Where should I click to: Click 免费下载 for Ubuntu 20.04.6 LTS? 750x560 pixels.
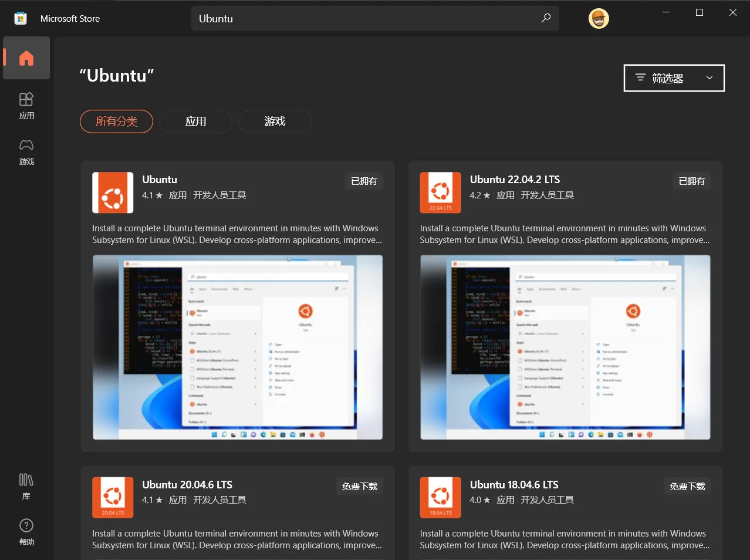coord(360,487)
